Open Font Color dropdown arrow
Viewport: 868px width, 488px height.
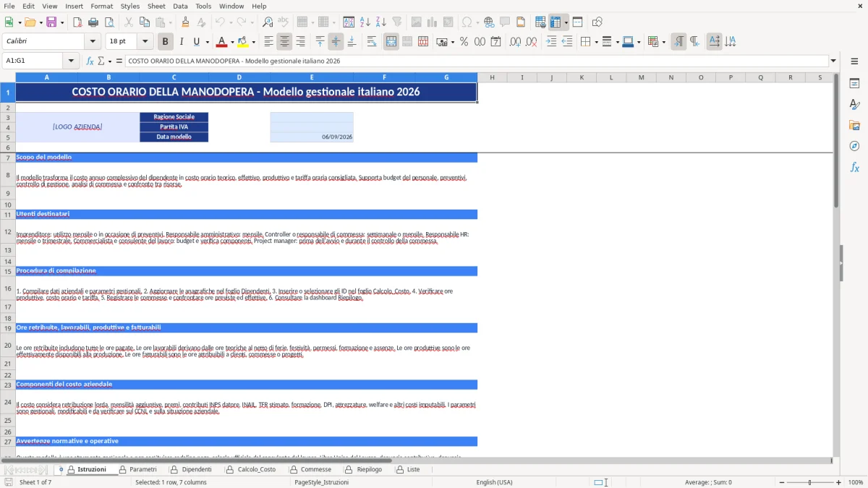(x=232, y=42)
